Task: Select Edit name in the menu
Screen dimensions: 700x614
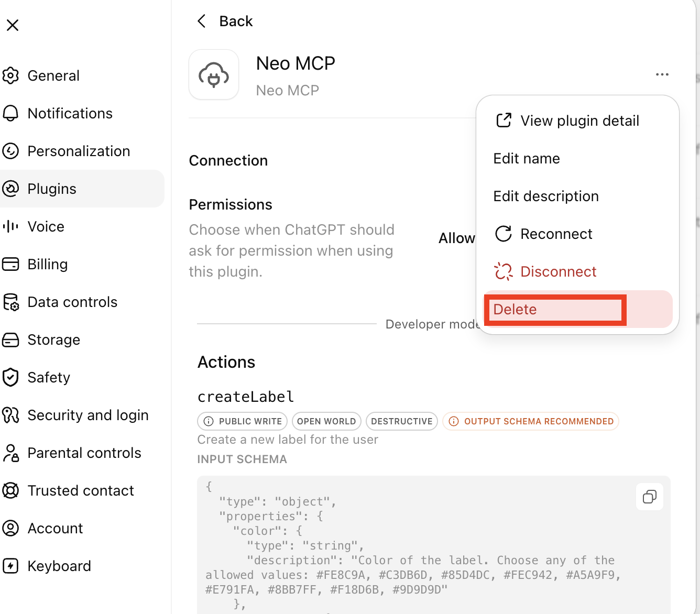Action: tap(577, 158)
